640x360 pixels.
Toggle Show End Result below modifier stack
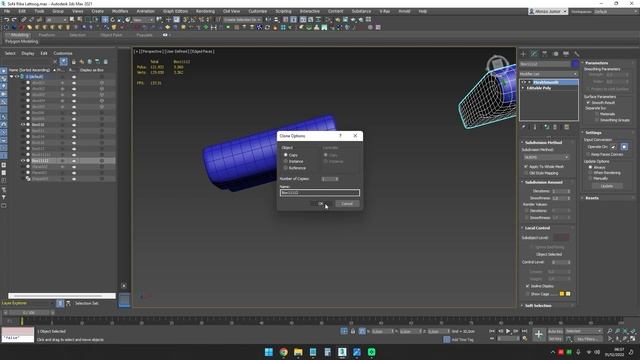[535, 127]
